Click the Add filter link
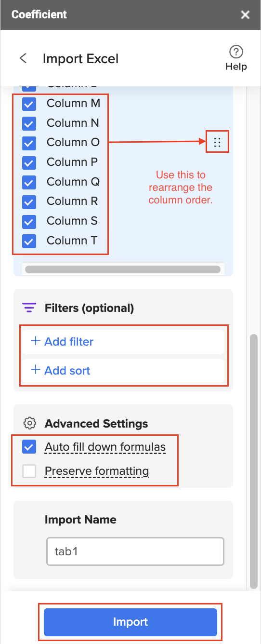The height and width of the screenshot is (644, 261). (x=69, y=341)
